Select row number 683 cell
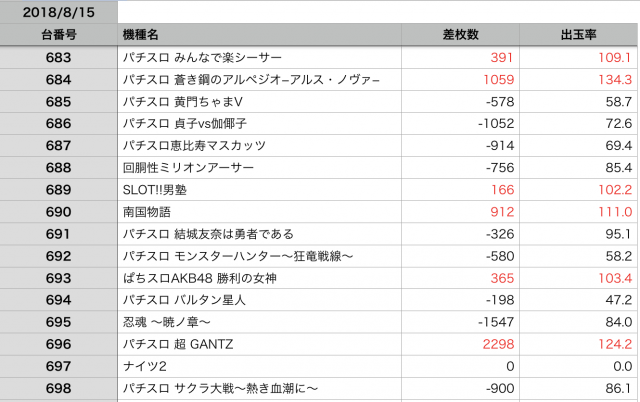640x402 pixels. (58, 57)
